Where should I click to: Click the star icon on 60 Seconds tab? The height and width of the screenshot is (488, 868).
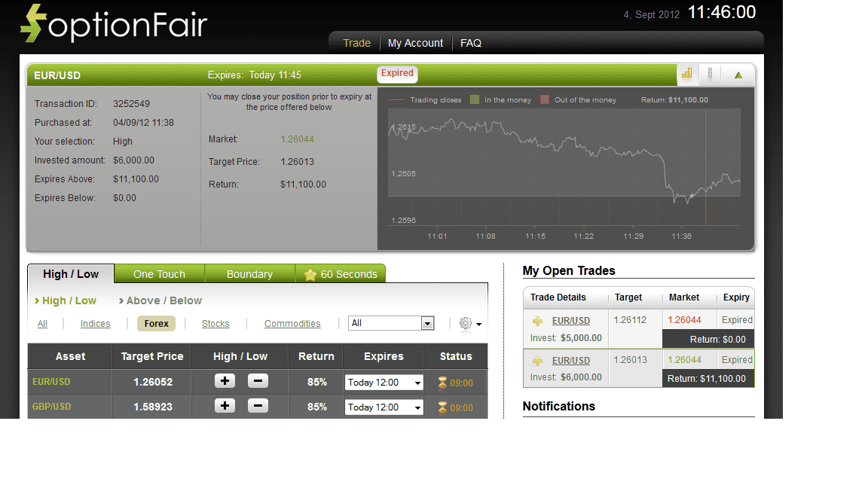(311, 273)
